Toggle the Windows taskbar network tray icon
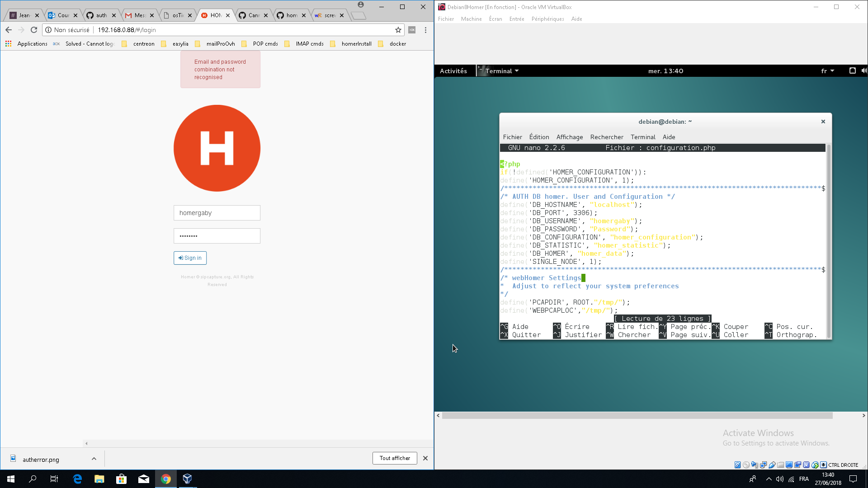The image size is (868, 488). click(792, 479)
